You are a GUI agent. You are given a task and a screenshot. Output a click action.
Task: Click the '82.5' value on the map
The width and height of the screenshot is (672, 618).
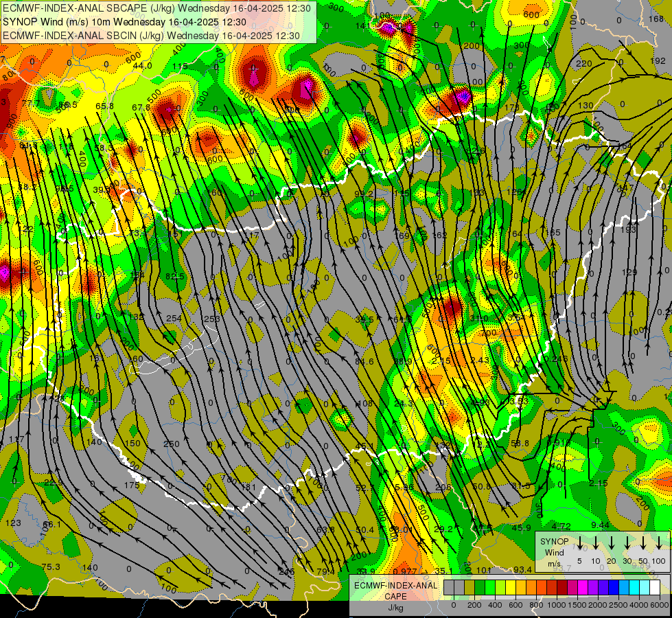click(x=175, y=276)
